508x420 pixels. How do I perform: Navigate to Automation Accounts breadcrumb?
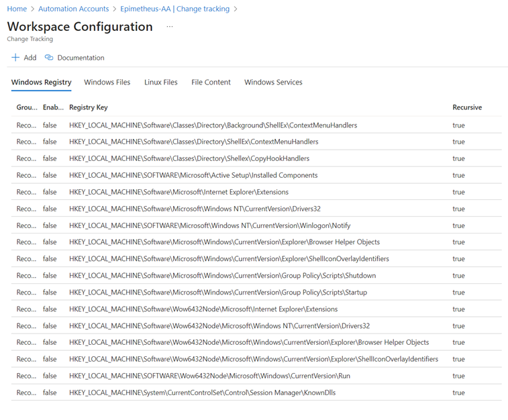tap(73, 9)
